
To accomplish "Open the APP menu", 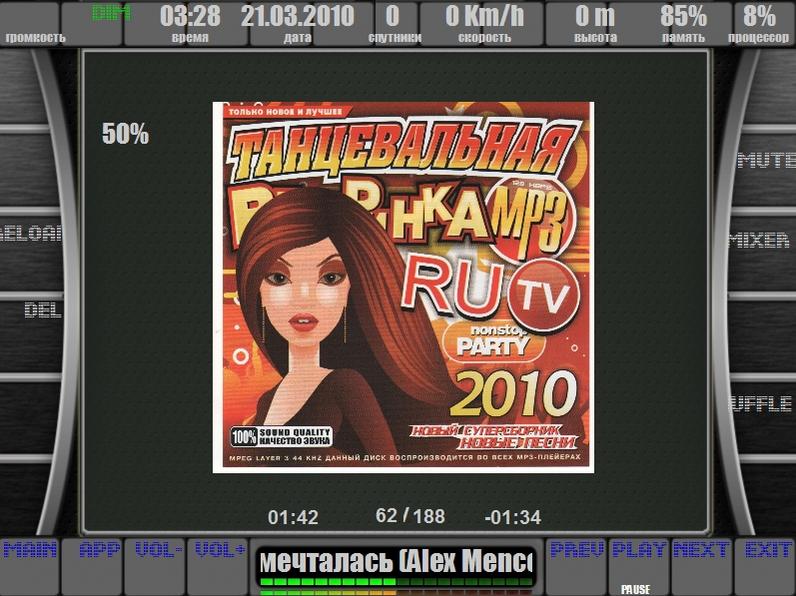I will point(99,551).
